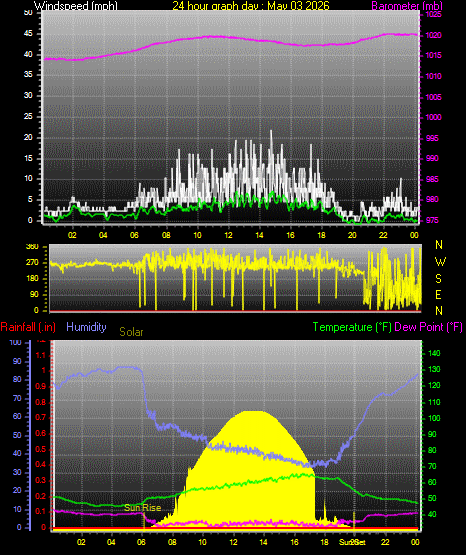Image resolution: width=466 pixels, height=555 pixels.
Task: Click the 90 degree label on the wind direction axis
Action: 34,295
